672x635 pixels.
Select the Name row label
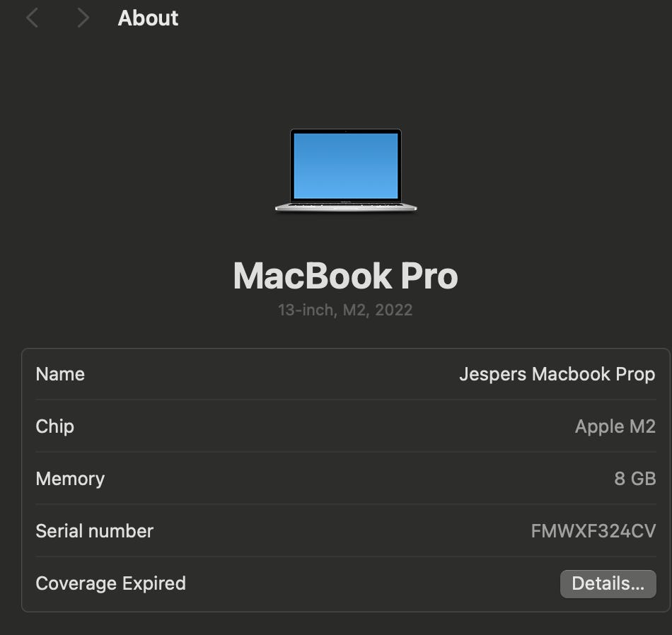tap(60, 374)
